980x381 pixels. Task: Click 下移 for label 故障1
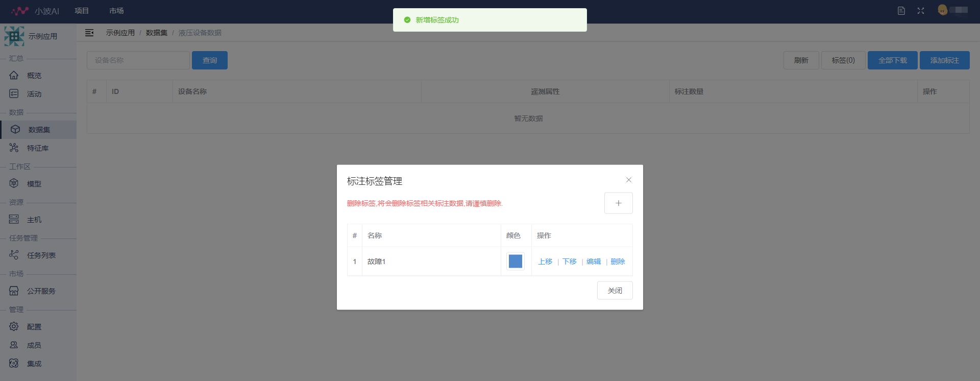point(570,261)
